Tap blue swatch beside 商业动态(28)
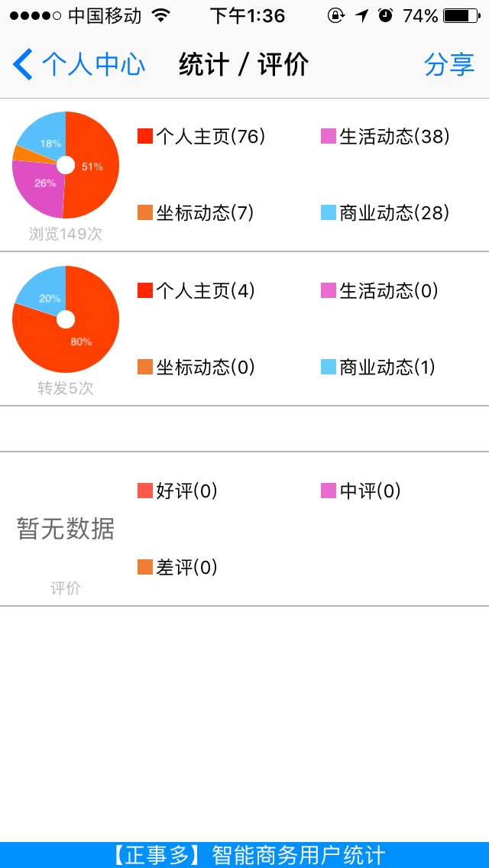Image resolution: width=489 pixels, height=868 pixels. click(329, 213)
